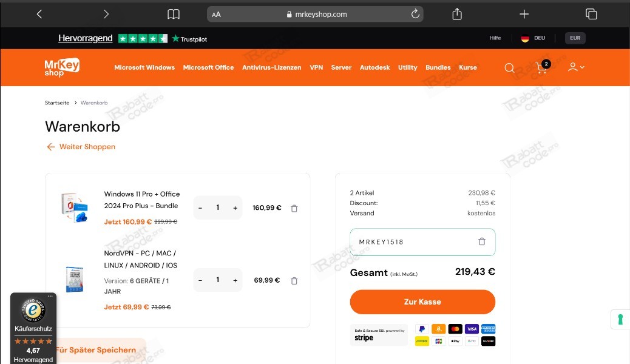The width and height of the screenshot is (630, 364).
Task: Select the PayPal payment icon
Action: [x=421, y=329]
